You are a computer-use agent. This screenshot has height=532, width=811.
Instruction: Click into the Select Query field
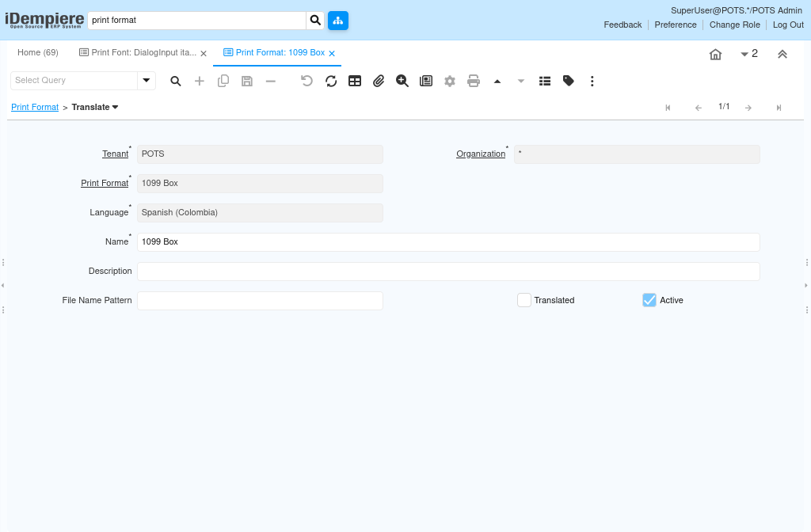74,81
